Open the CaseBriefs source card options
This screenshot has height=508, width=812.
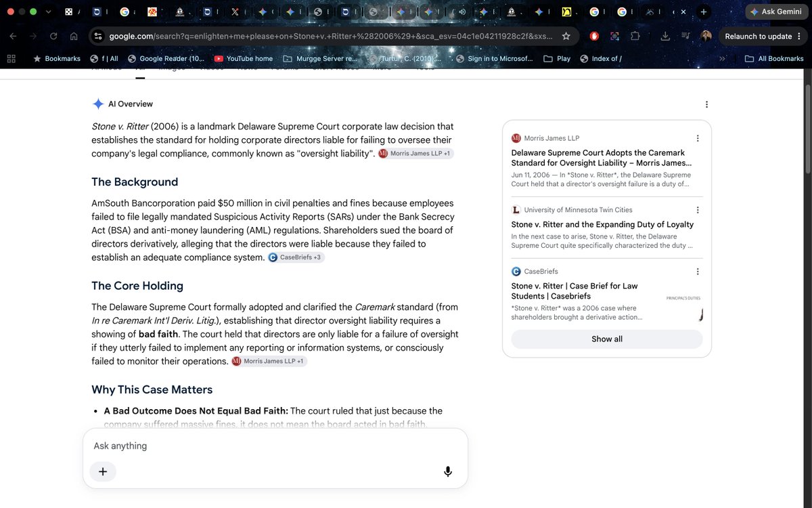point(698,272)
